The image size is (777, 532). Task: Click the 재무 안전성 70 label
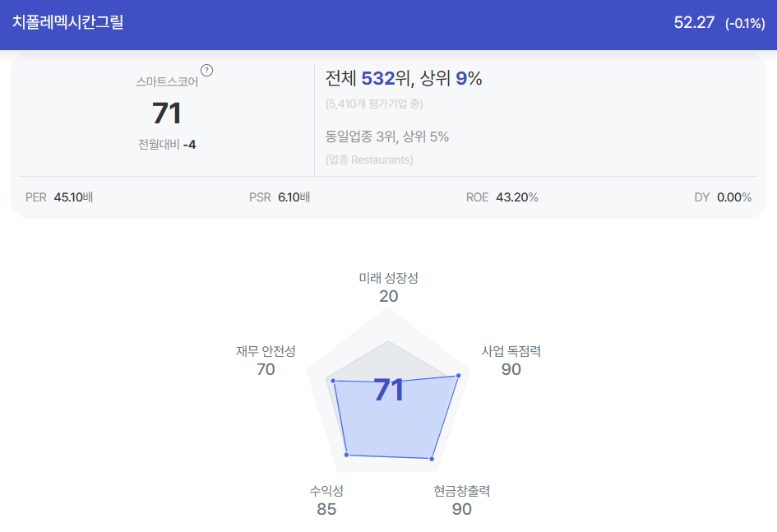(266, 360)
